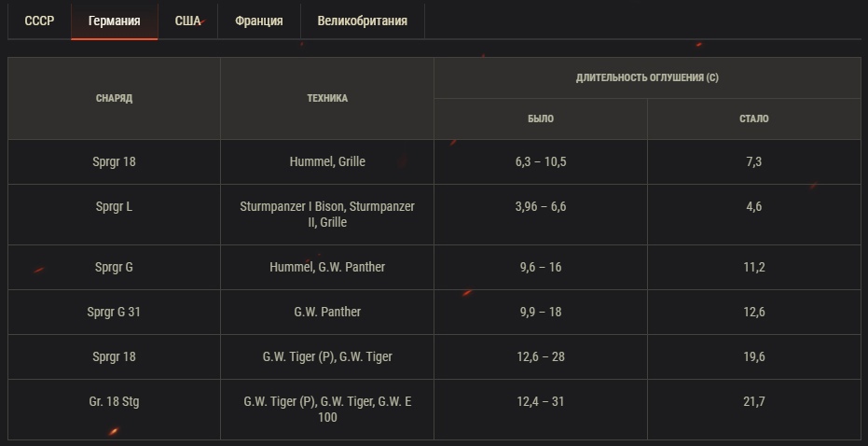868x446 pixels.
Task: Click the Длительность оглушения header
Action: (647, 77)
